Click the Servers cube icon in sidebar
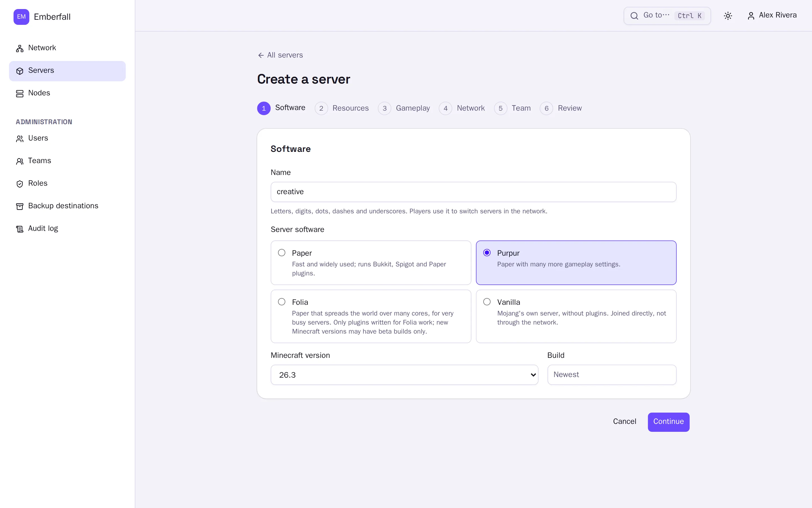The image size is (812, 508). [x=20, y=71]
